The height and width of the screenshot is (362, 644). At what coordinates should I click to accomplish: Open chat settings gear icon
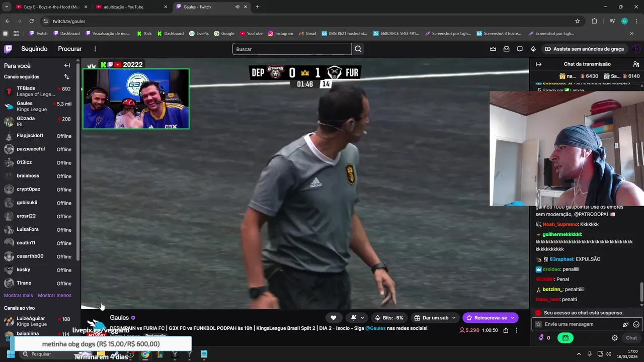tap(615, 338)
